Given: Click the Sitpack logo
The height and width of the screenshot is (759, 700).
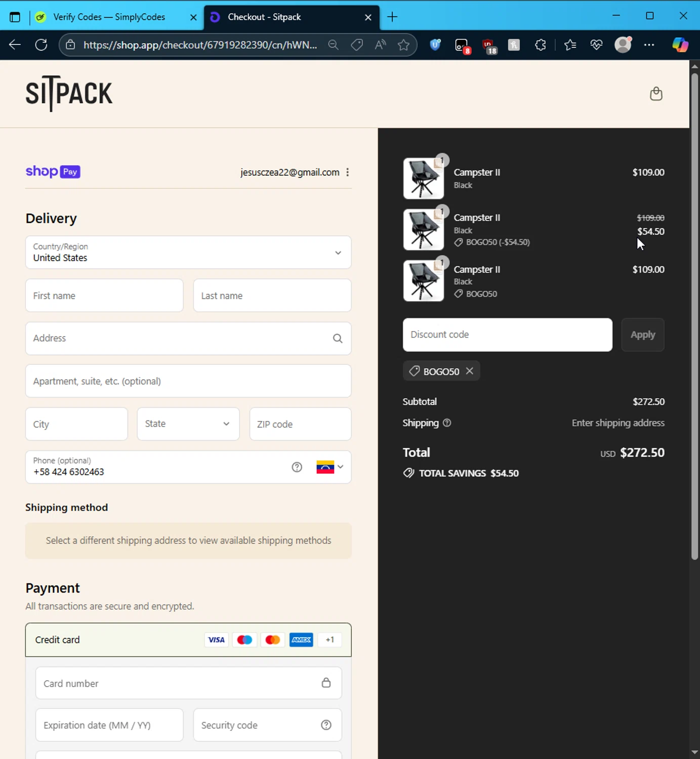Looking at the screenshot, I should pos(69,94).
